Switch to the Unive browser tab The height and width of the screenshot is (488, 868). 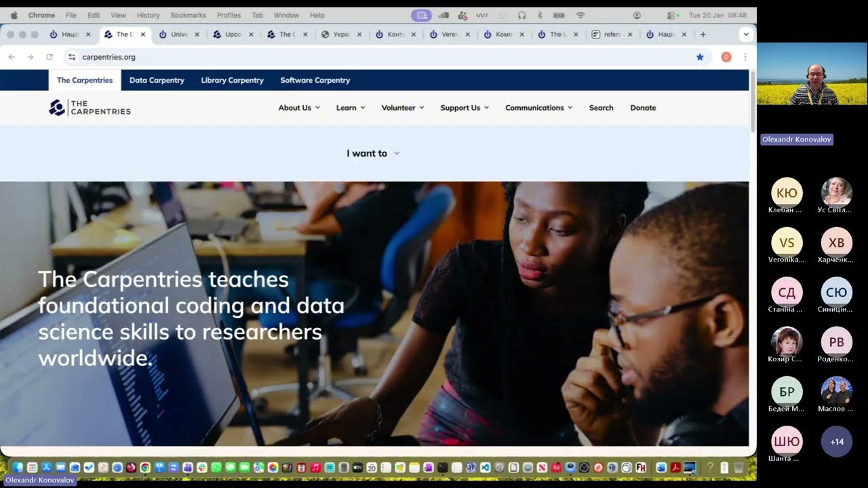click(179, 34)
